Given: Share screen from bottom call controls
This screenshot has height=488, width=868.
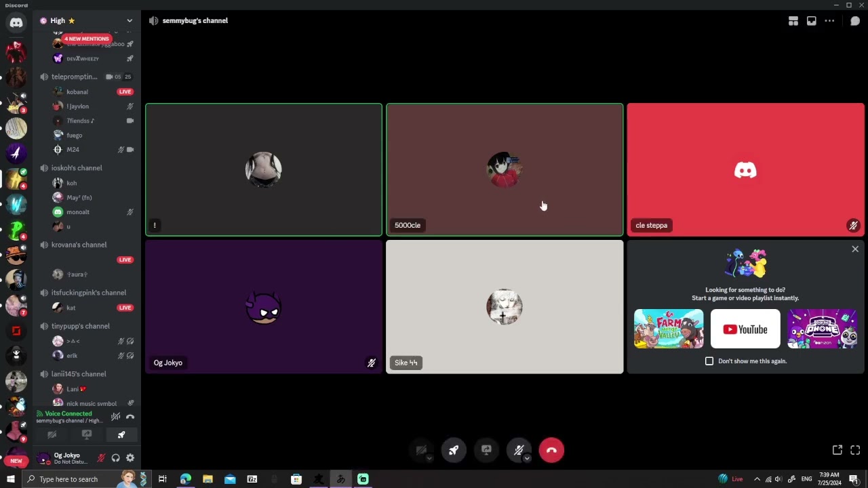Looking at the screenshot, I should point(486,450).
